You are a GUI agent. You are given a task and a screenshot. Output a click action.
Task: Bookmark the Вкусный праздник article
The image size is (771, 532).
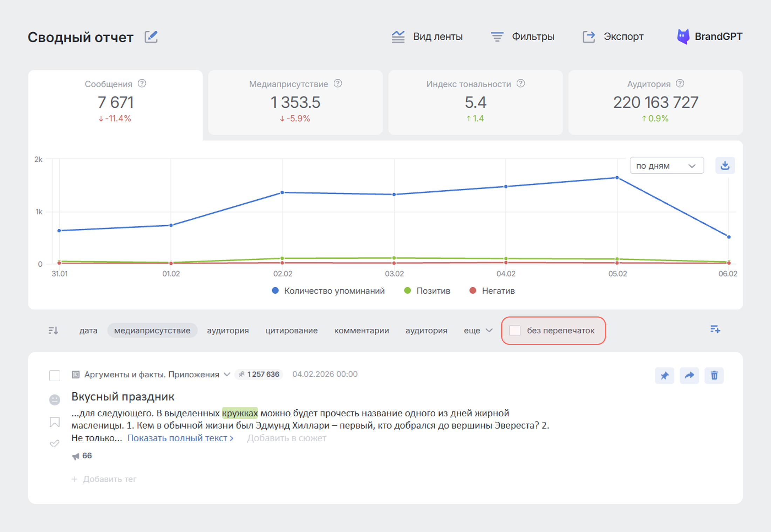click(x=55, y=422)
